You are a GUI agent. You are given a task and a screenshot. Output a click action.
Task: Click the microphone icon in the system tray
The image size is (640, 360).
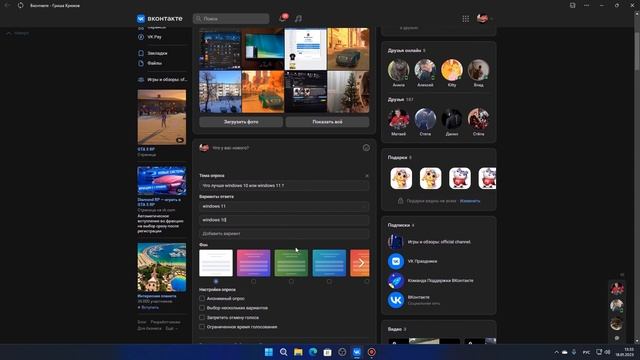[x=574, y=352]
